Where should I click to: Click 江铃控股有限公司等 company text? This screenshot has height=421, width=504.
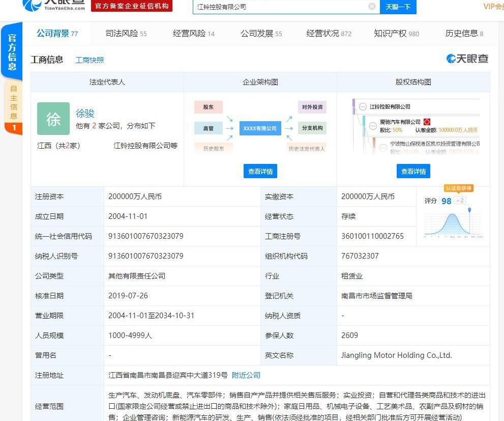click(x=145, y=146)
